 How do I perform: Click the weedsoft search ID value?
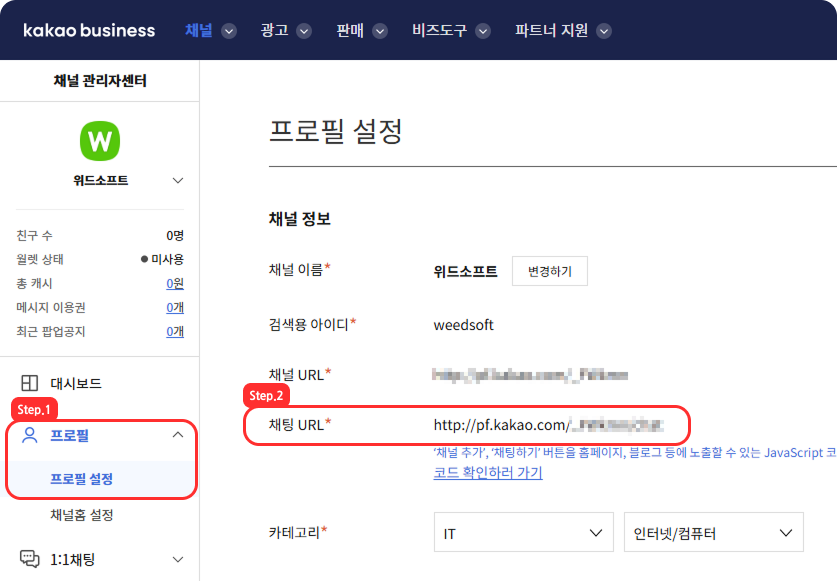coord(463,325)
